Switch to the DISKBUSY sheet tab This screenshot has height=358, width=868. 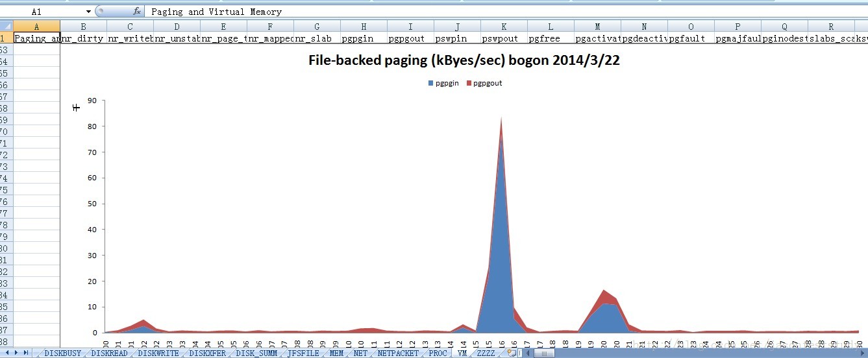pos(63,353)
